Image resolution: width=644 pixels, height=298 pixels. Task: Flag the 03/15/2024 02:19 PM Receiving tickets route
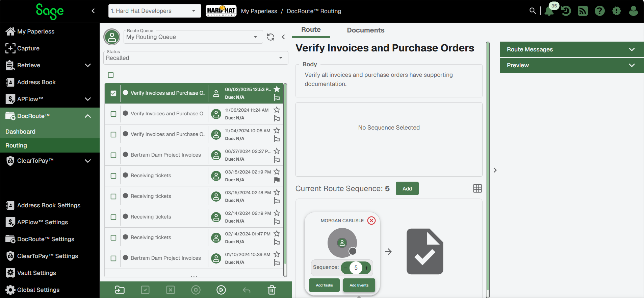(277, 180)
